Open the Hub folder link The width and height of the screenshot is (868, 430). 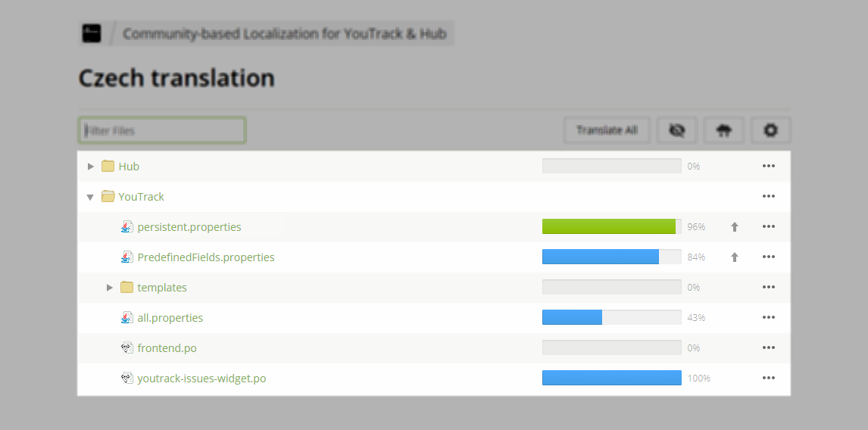129,166
